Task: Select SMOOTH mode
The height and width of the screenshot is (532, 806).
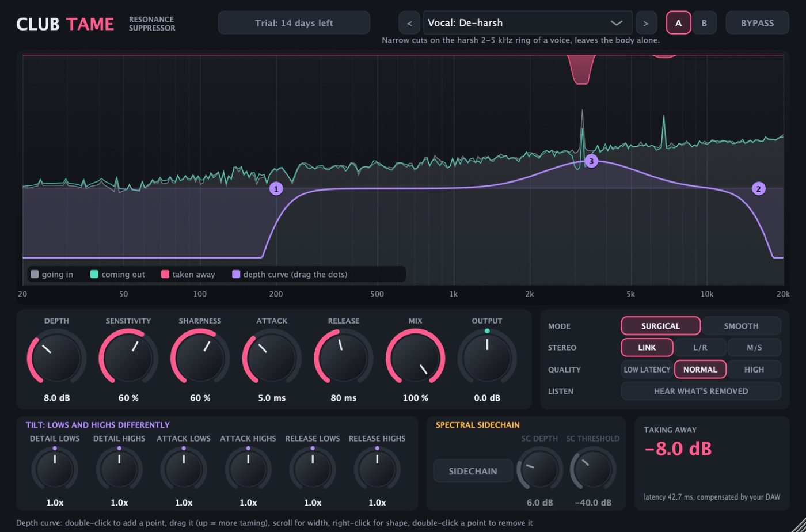Action: coord(741,326)
